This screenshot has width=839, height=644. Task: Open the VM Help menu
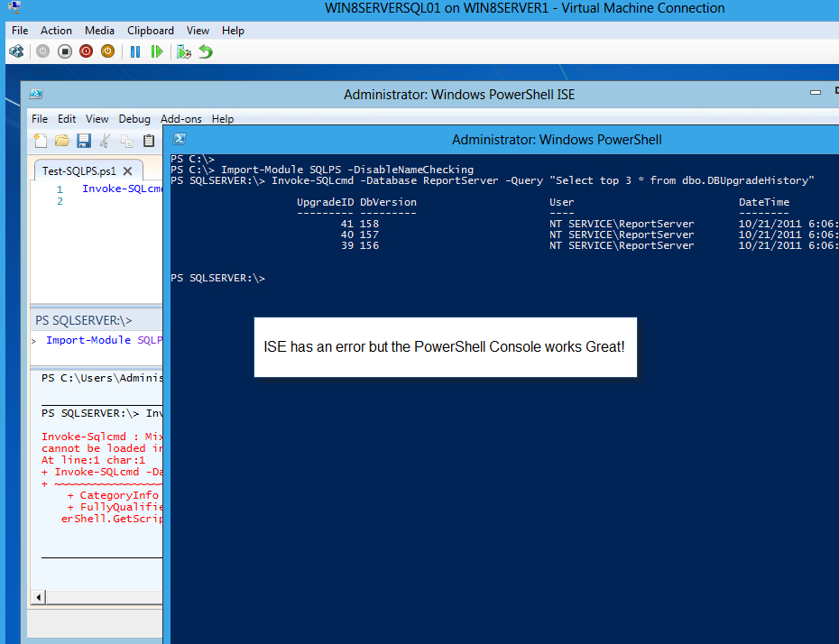pyautogui.click(x=233, y=31)
